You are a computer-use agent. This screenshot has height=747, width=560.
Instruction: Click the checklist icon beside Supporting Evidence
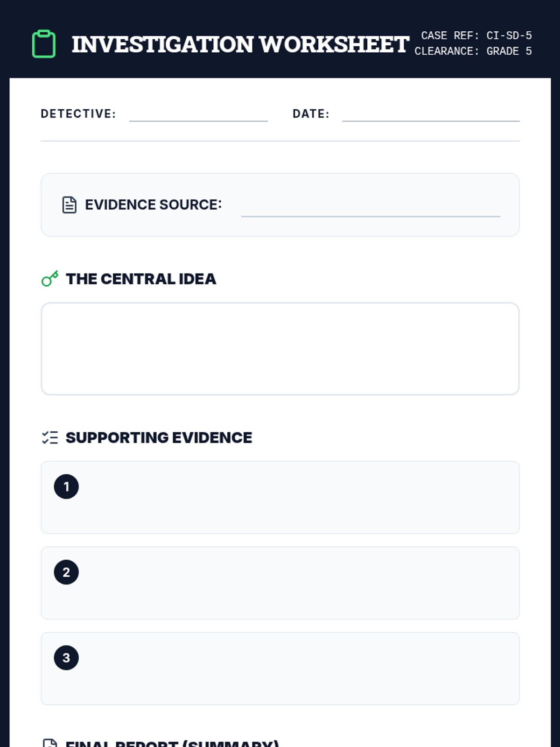[x=50, y=437]
